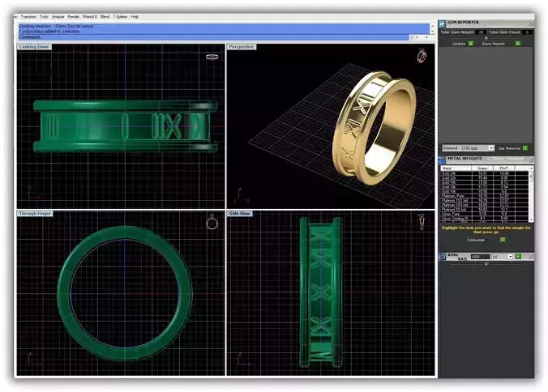548x392 pixels.
Task: Click the Update label
Action: pyautogui.click(x=459, y=44)
